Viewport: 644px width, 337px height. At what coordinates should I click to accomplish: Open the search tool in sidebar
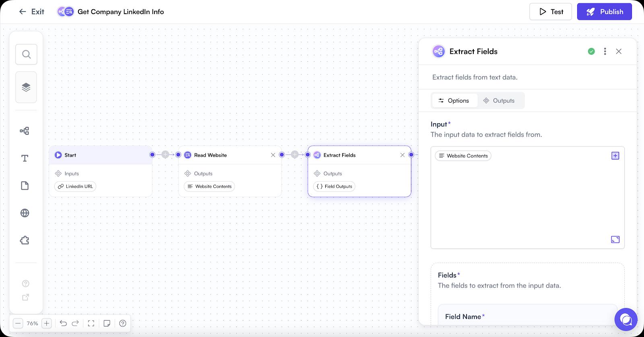[26, 54]
